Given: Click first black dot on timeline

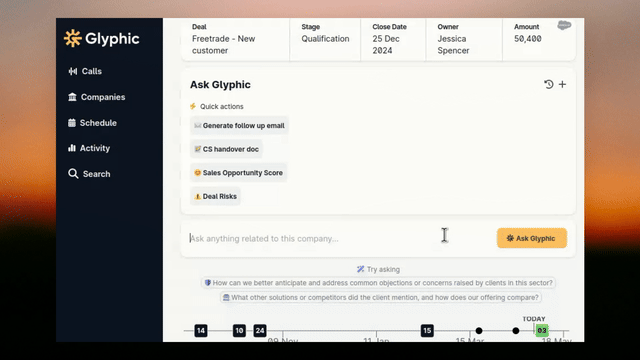Looking at the screenshot, I should [479, 331].
